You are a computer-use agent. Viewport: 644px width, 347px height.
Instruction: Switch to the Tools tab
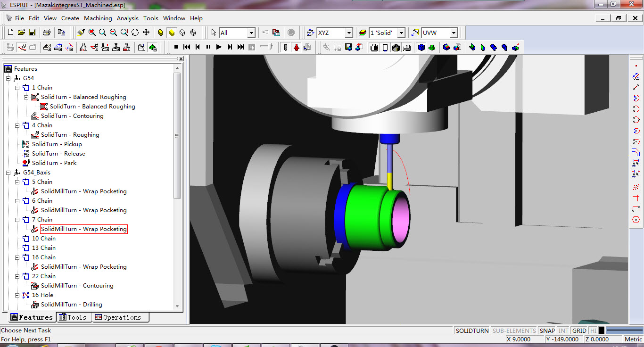coord(74,317)
